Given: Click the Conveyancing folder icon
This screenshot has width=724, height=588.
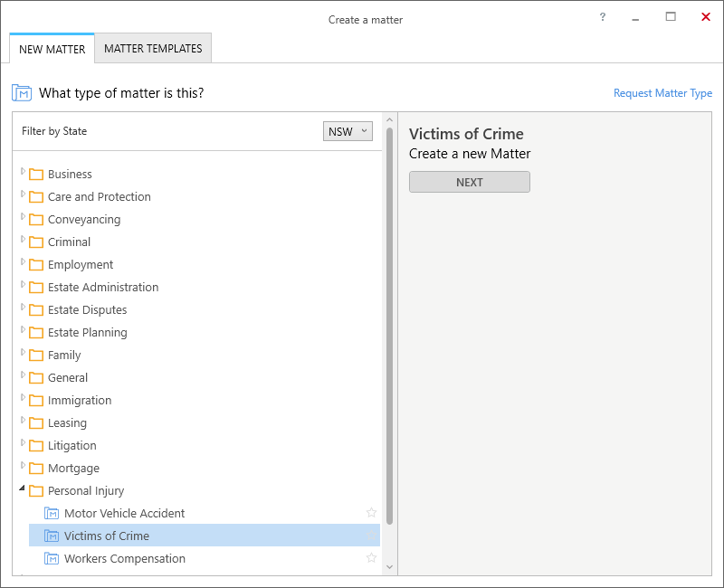Looking at the screenshot, I should click(36, 220).
